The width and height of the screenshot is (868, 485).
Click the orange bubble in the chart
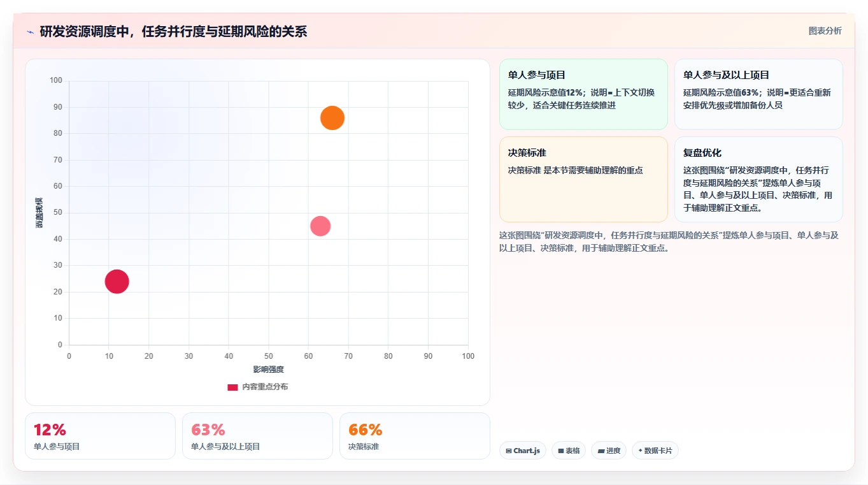(332, 118)
